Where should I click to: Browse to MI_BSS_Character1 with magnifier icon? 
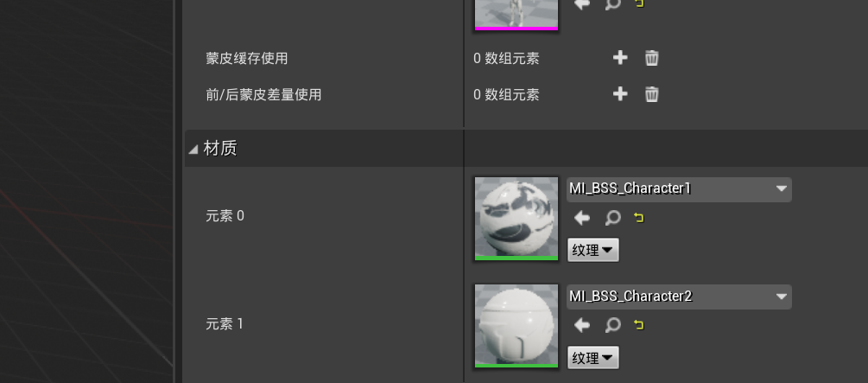(x=612, y=218)
